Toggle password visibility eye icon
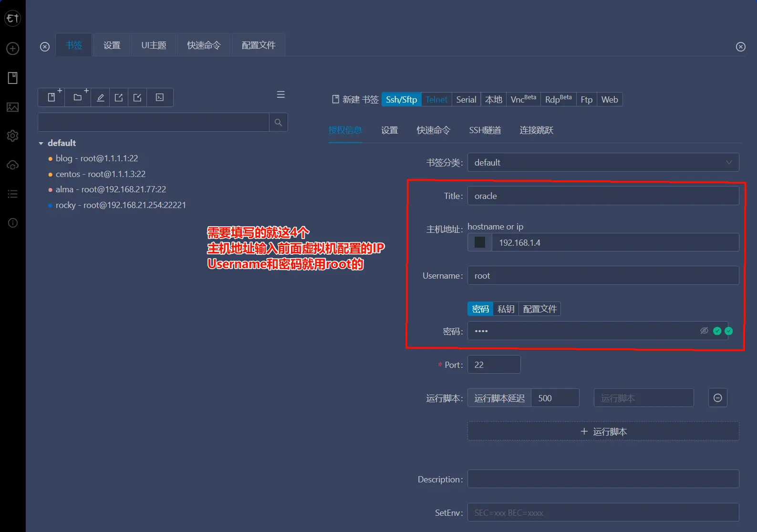This screenshot has height=532, width=757. [x=704, y=331]
